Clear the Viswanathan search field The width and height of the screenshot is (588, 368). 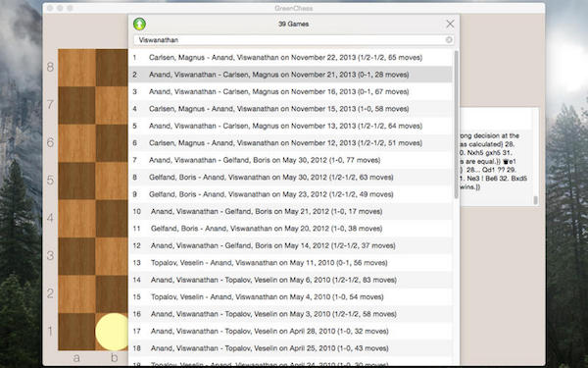[x=449, y=40]
